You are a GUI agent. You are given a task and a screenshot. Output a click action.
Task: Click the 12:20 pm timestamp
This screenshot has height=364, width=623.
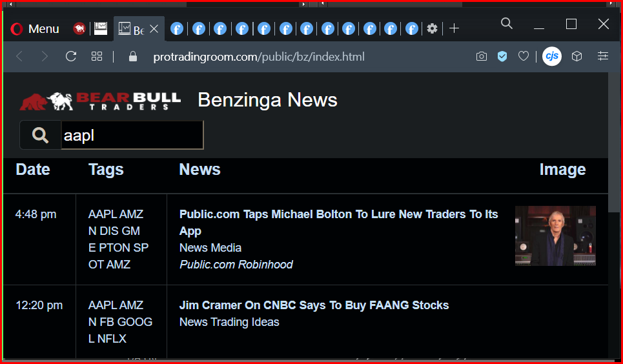tap(39, 305)
